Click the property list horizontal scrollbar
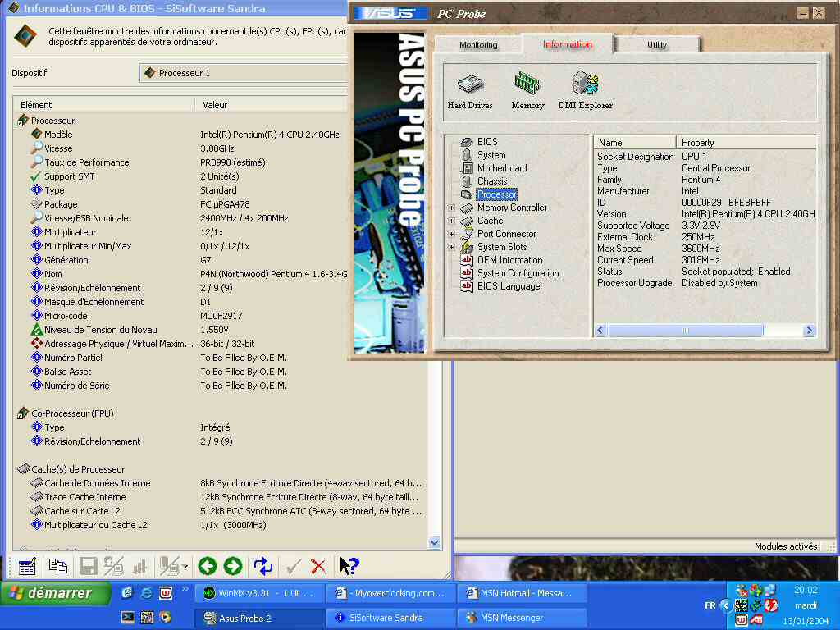This screenshot has width=840, height=630. tap(685, 331)
